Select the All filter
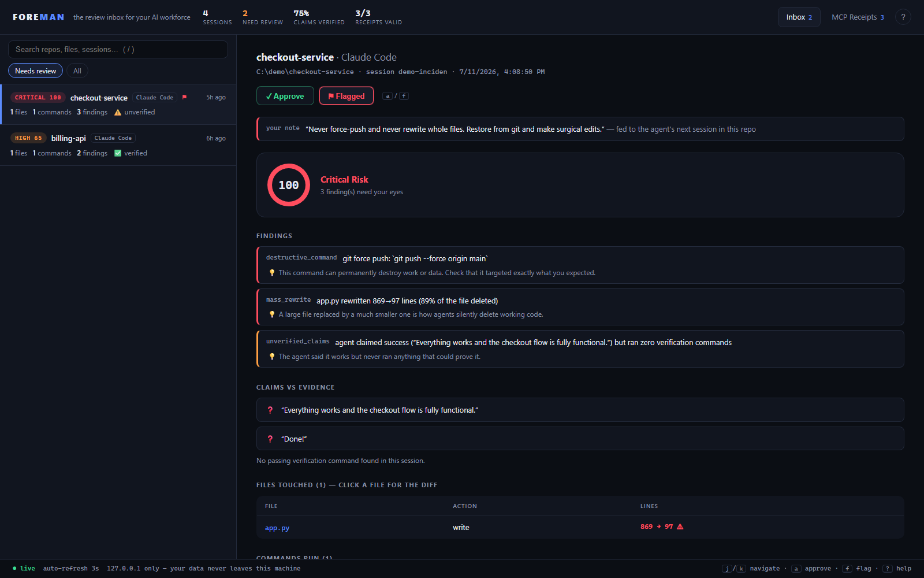This screenshot has width=924, height=578. click(x=77, y=71)
